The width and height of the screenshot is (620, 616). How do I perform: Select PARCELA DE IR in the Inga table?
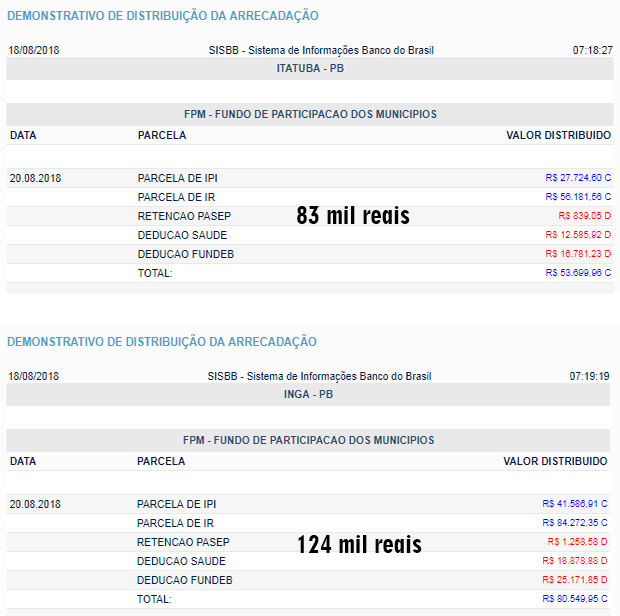point(175,523)
